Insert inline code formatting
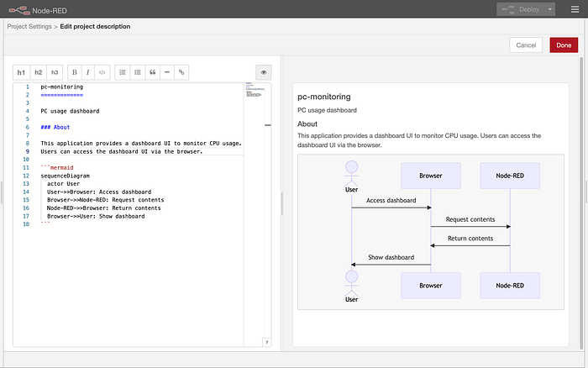 102,72
